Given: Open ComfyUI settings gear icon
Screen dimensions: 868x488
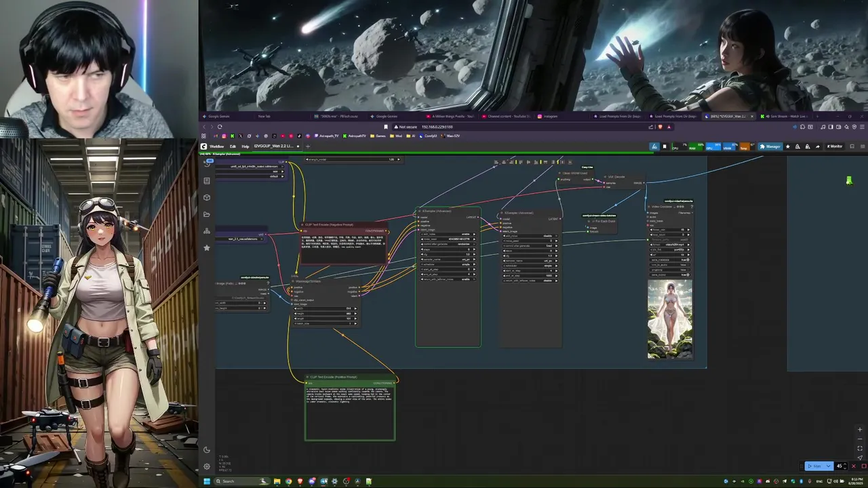Looking at the screenshot, I should point(207,466).
